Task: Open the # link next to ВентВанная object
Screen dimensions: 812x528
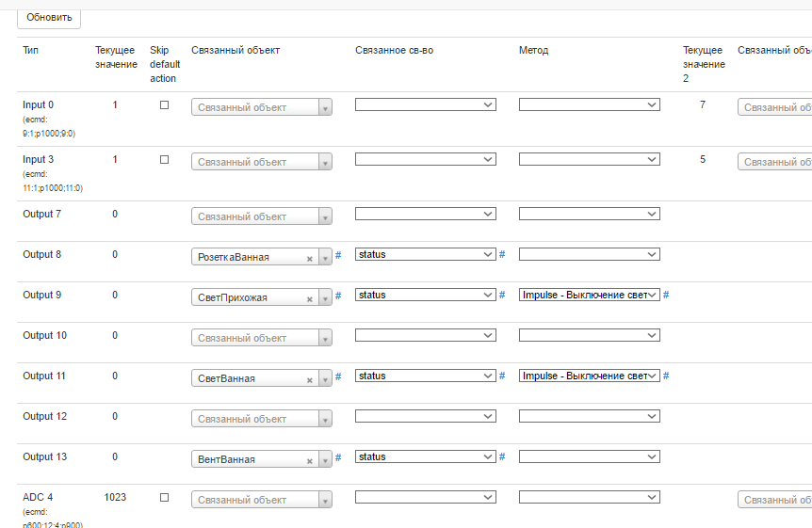Action: (x=338, y=458)
